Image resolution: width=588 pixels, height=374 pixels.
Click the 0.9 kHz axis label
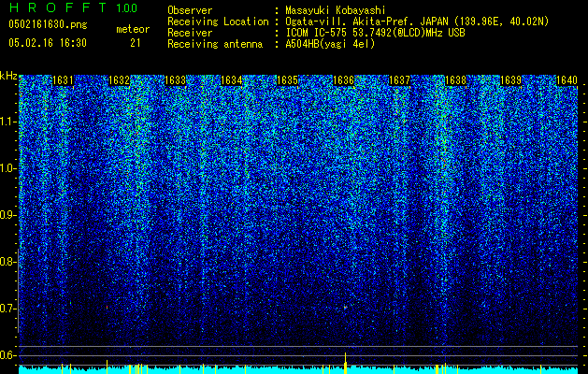coord(8,215)
